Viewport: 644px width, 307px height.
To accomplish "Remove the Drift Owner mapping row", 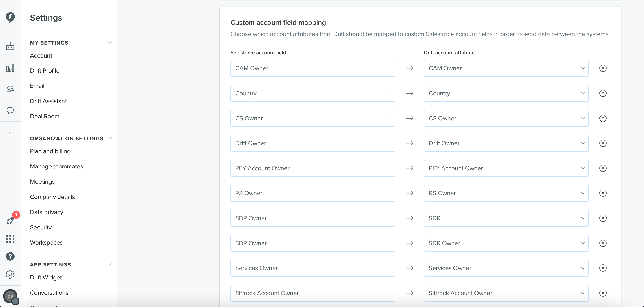I will point(603,143).
